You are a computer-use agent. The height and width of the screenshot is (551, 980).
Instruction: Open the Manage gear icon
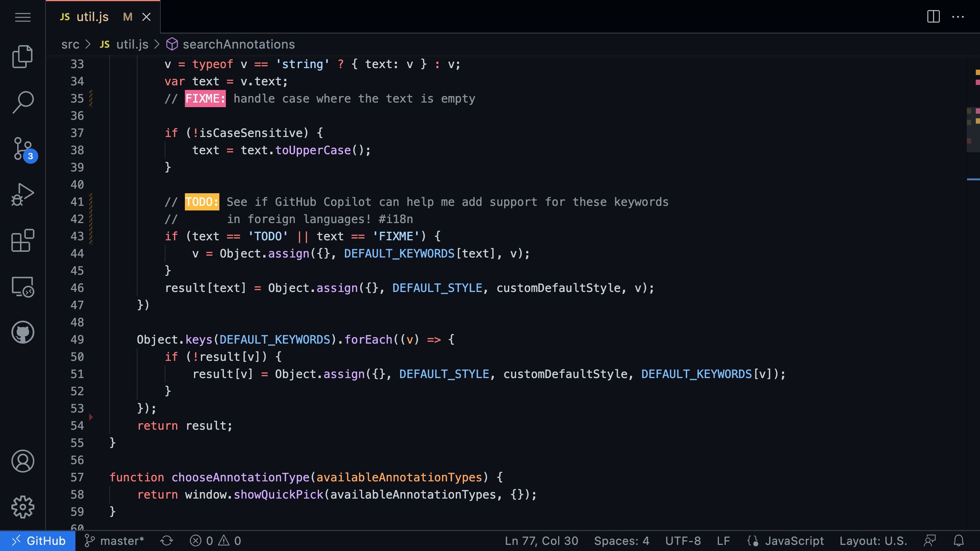[22, 507]
